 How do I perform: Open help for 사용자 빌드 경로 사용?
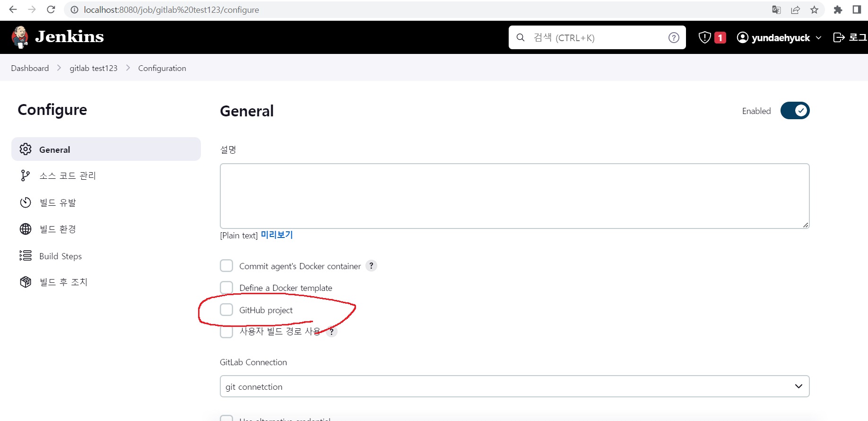point(332,332)
